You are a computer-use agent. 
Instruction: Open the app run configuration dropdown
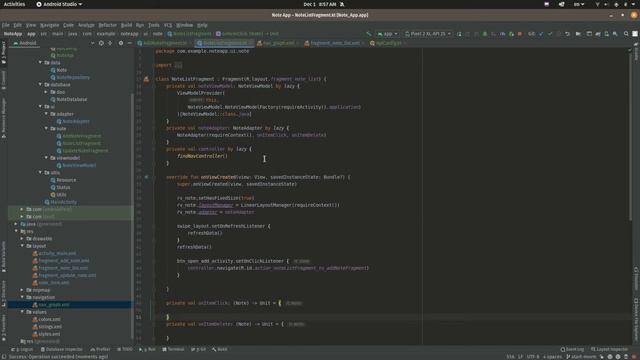387,34
